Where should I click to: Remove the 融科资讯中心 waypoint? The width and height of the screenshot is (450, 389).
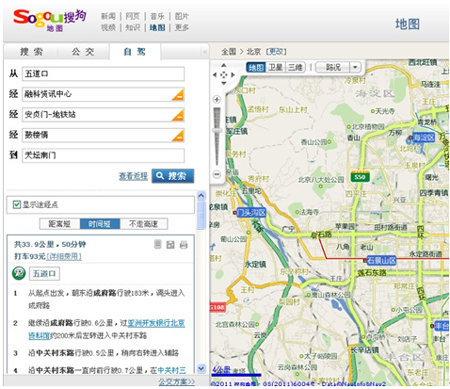pos(178,95)
